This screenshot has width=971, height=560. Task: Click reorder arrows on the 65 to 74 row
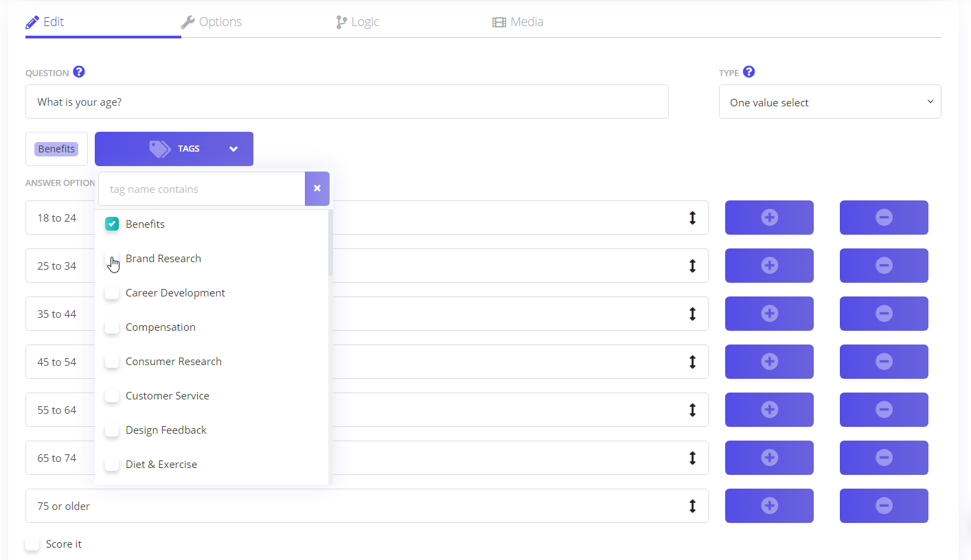[x=692, y=458]
